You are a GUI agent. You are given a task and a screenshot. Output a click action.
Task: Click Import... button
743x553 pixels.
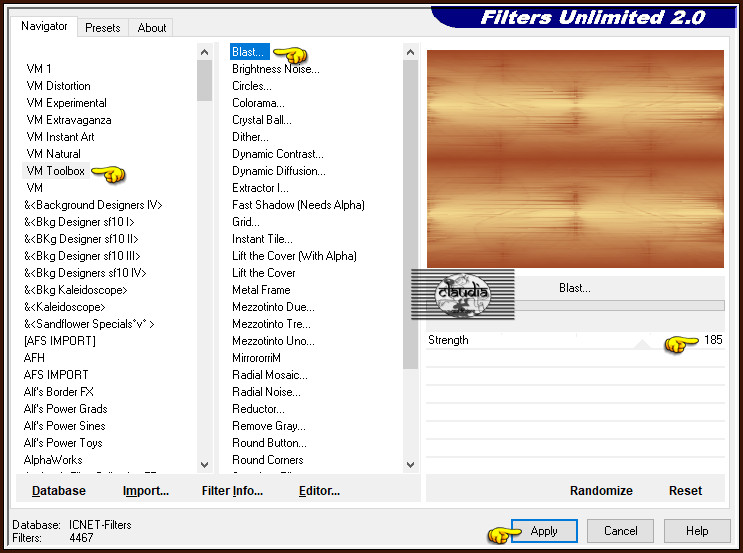click(145, 490)
